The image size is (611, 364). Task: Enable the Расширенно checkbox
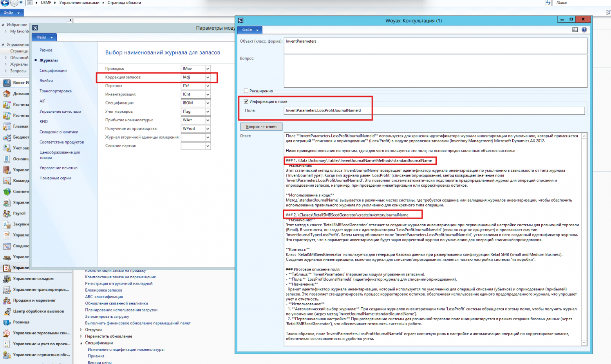point(246,91)
